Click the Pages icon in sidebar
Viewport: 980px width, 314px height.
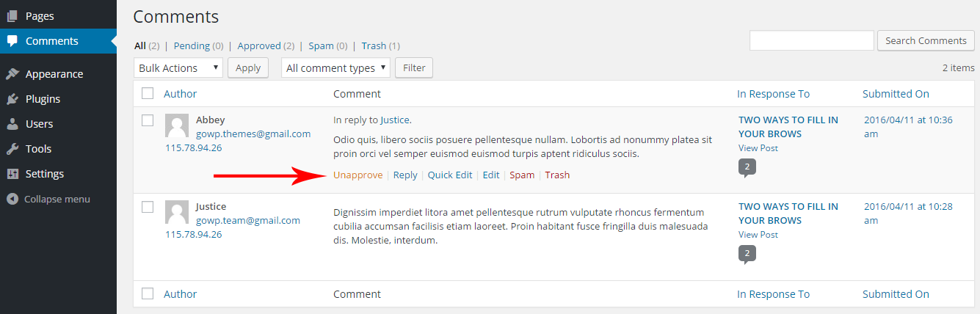tap(12, 15)
